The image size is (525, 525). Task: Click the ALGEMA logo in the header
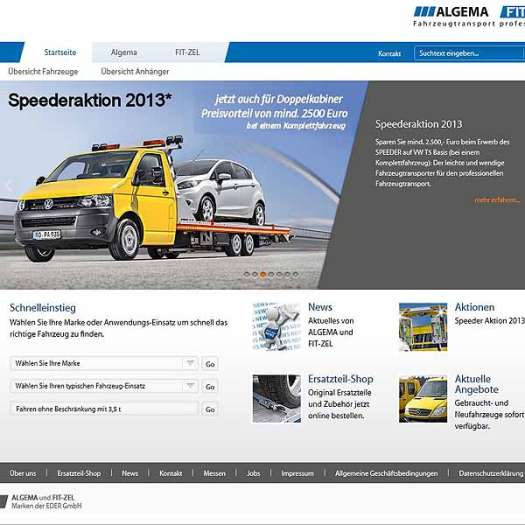point(451,12)
